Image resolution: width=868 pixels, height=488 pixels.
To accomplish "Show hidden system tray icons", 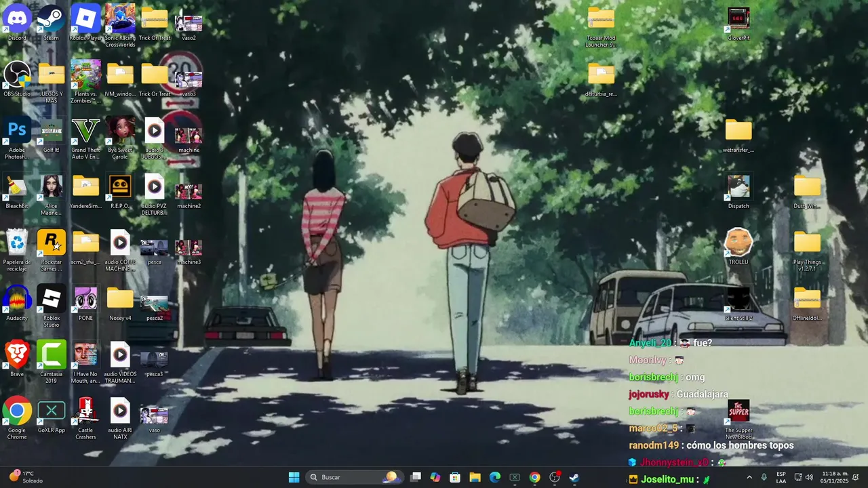I will (749, 477).
